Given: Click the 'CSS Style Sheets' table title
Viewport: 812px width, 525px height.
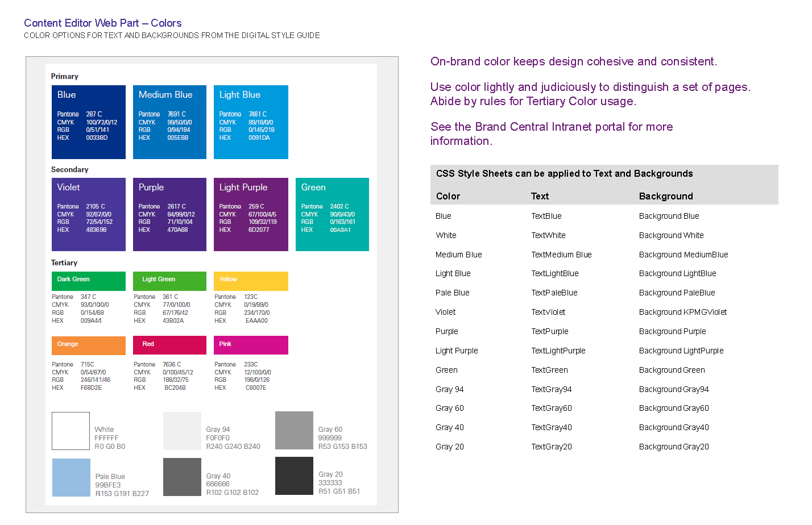Looking at the screenshot, I should click(x=565, y=174).
